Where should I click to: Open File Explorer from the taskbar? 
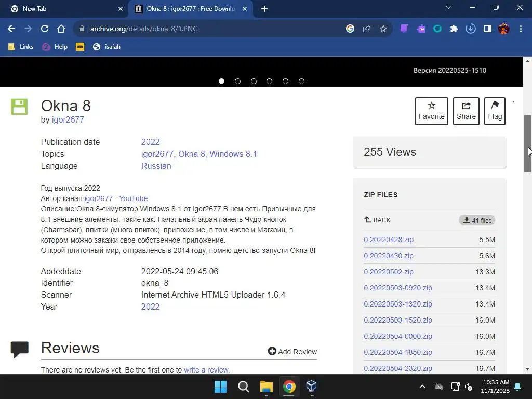(267, 387)
